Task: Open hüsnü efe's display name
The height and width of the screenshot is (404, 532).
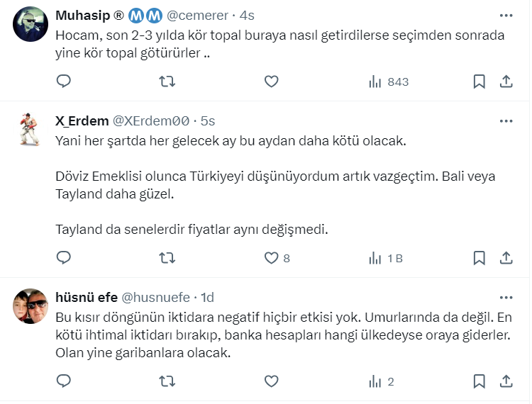Action: point(87,297)
